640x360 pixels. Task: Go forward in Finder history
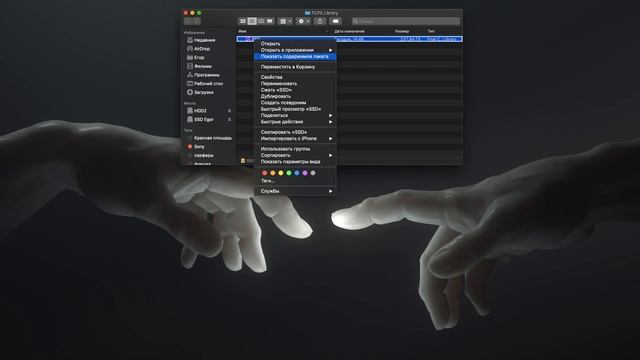(x=196, y=21)
